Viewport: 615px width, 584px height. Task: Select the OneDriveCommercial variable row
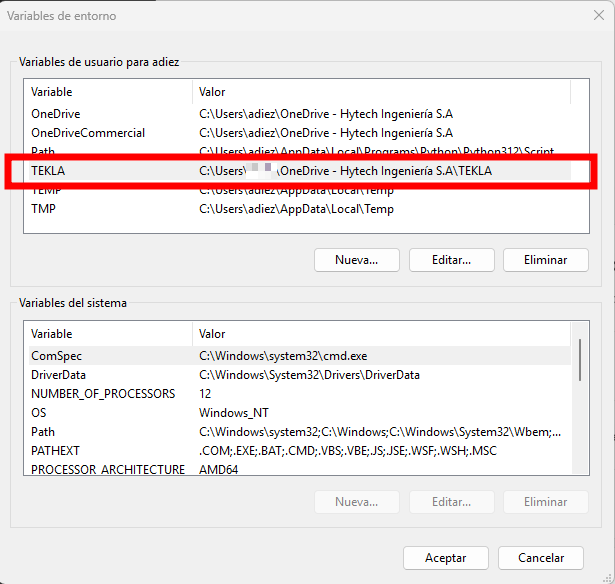88,133
